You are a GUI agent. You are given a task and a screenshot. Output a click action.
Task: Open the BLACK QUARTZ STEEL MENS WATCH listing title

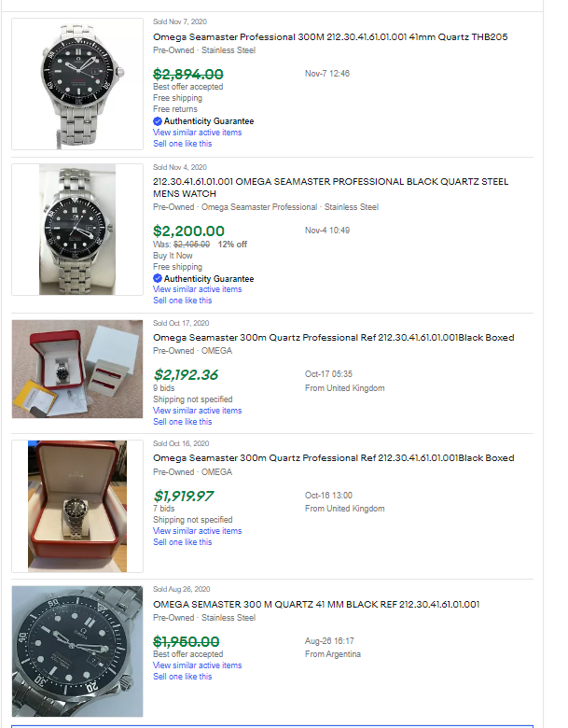[330, 188]
